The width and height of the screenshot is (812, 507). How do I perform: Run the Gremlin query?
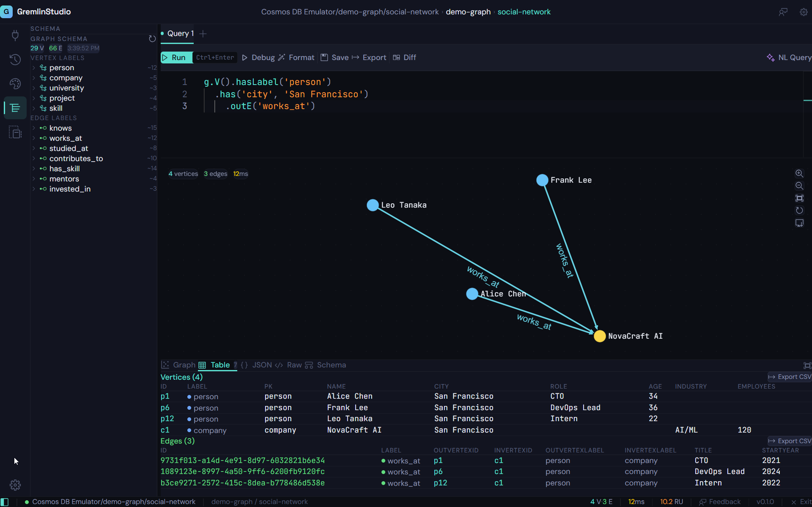click(x=175, y=58)
